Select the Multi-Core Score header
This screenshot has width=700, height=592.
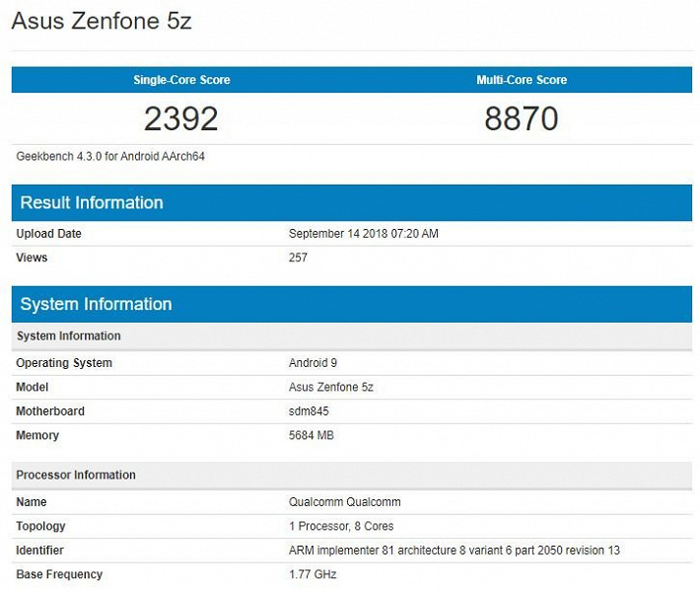522,80
